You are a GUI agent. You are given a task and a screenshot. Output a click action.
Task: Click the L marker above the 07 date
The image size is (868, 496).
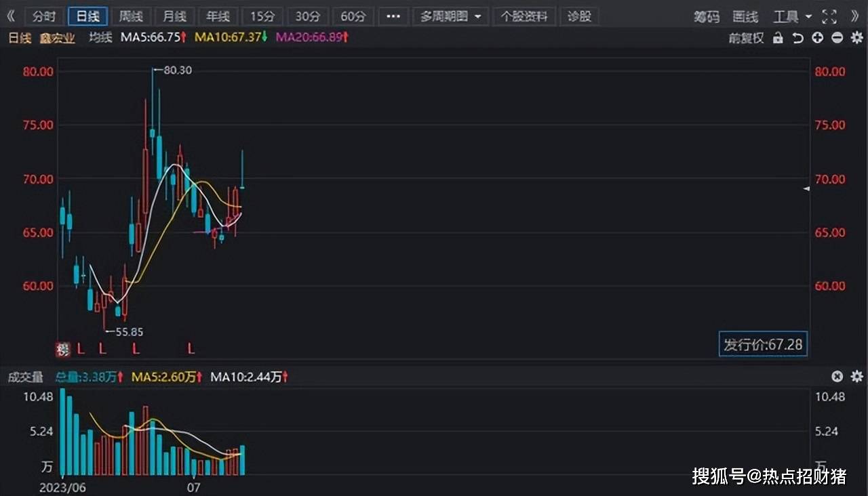tap(191, 350)
